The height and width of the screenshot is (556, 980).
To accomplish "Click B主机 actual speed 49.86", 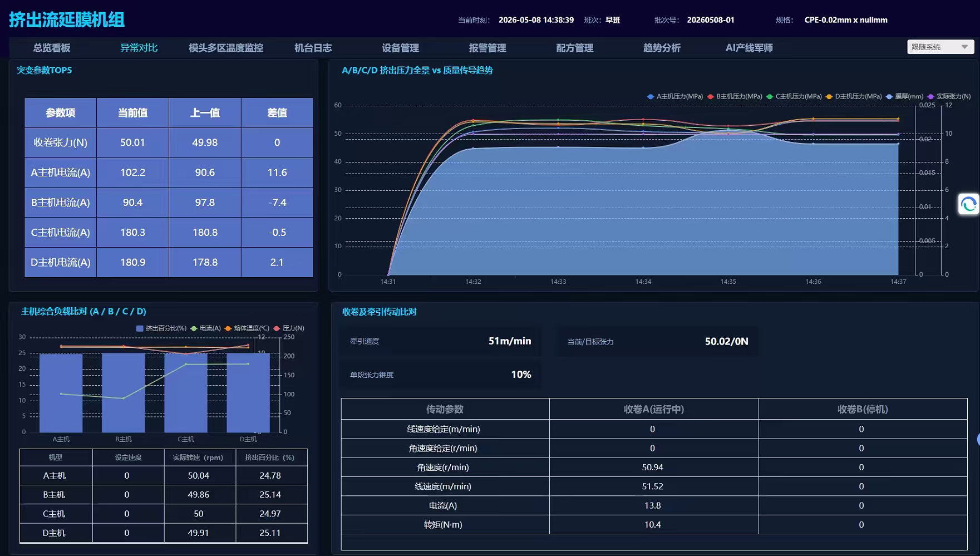I will pyautogui.click(x=198, y=495).
